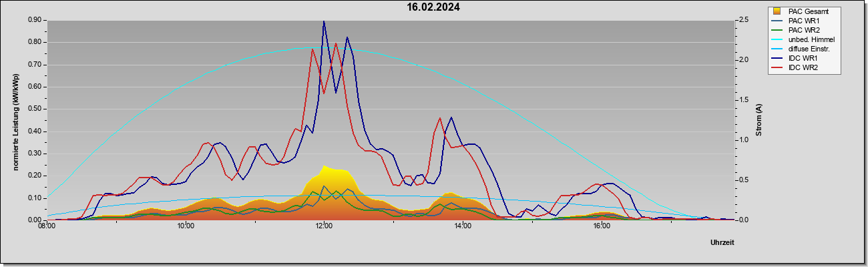Click the Uhrzeit axis title

(722, 243)
